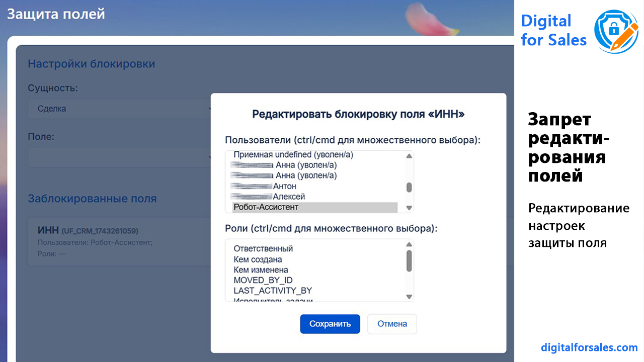Pick the Кем изменена role
Screen dimensions: 644x362
(x=261, y=270)
